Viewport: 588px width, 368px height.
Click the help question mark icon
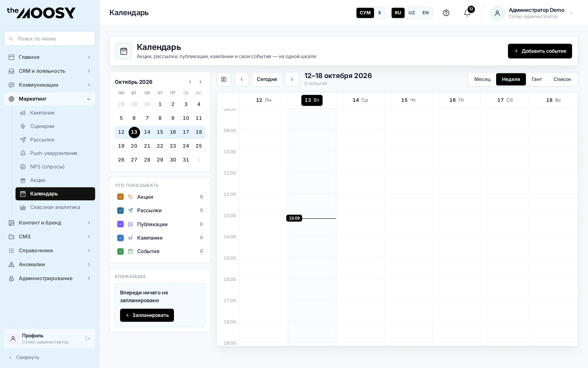coord(446,13)
